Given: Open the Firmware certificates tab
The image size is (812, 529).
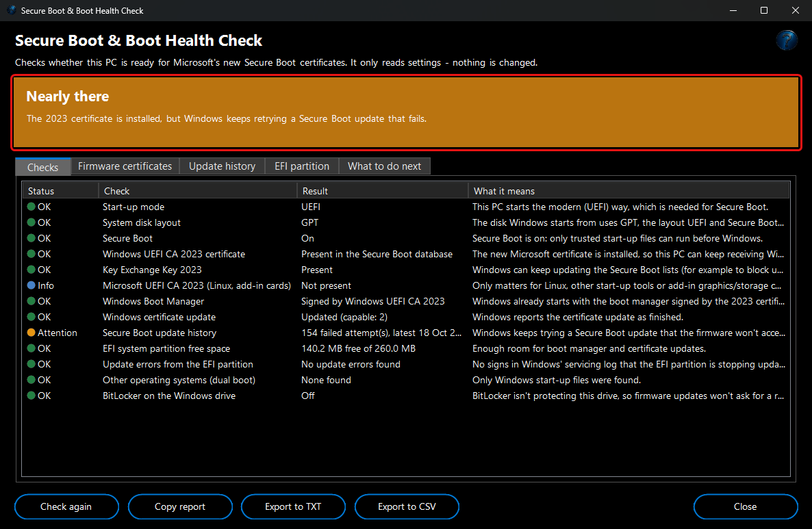Looking at the screenshot, I should tap(125, 166).
